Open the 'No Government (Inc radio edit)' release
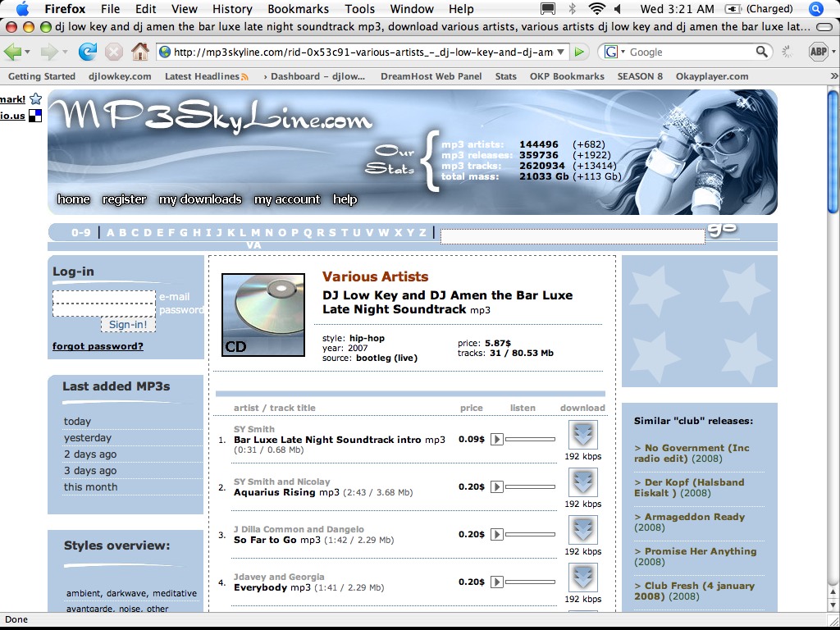Image resolution: width=840 pixels, height=630 pixels. (x=692, y=453)
